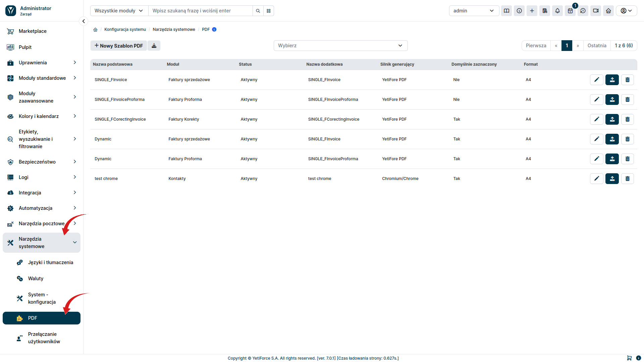
Task: Edit the Dynamic Faktury sprzedażowe template
Action: coord(596,139)
